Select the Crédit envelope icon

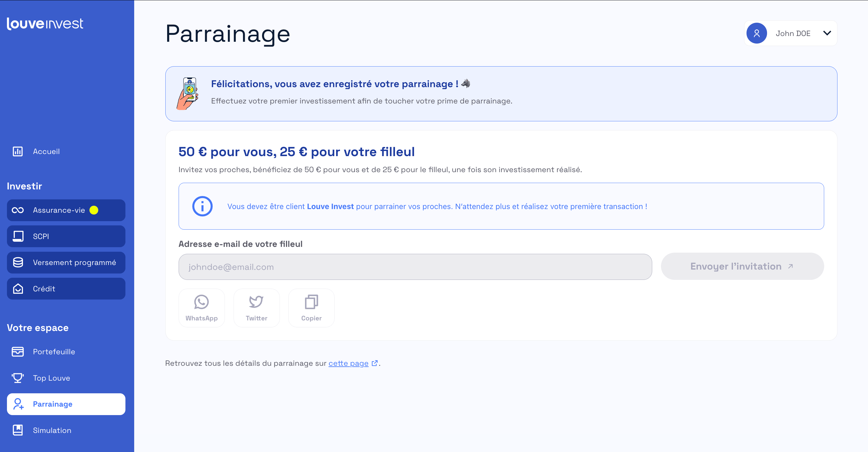click(x=18, y=288)
